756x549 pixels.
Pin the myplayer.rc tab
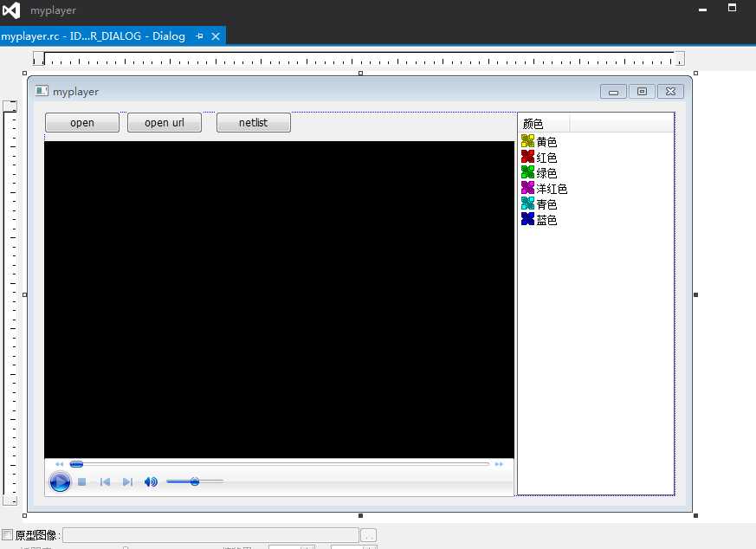[x=199, y=36]
